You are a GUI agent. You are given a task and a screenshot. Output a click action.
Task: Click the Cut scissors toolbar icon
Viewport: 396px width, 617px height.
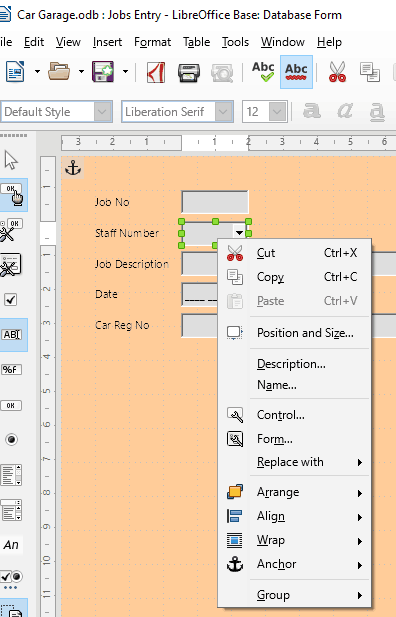[337, 72]
